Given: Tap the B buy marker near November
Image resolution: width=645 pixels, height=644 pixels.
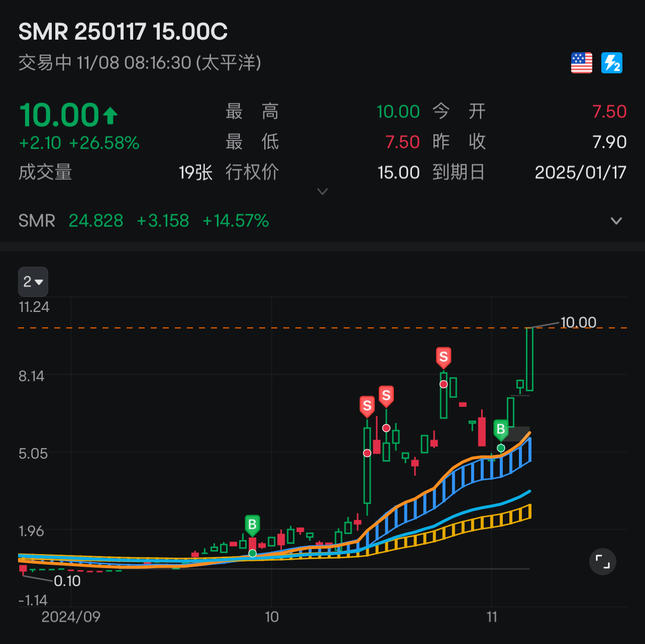Looking at the screenshot, I should 500,430.
